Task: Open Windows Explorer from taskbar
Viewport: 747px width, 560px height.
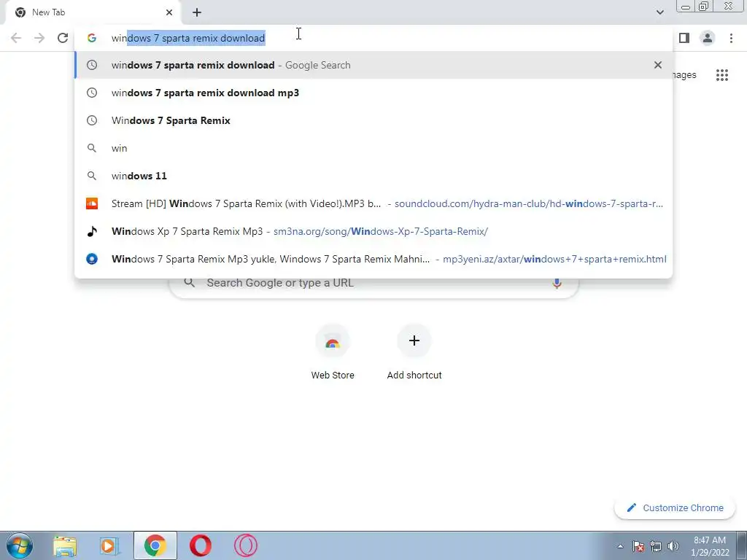Action: (65, 545)
